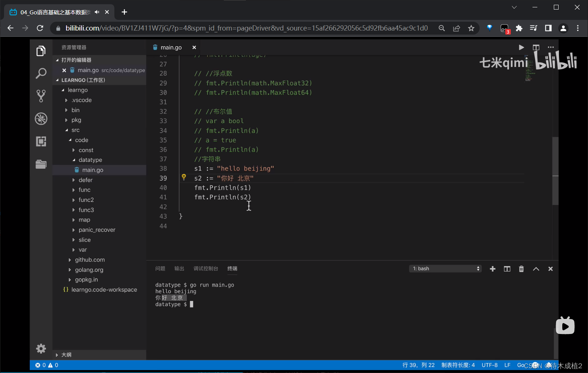
Task: Click the line and column status bar entry
Action: coord(419,365)
